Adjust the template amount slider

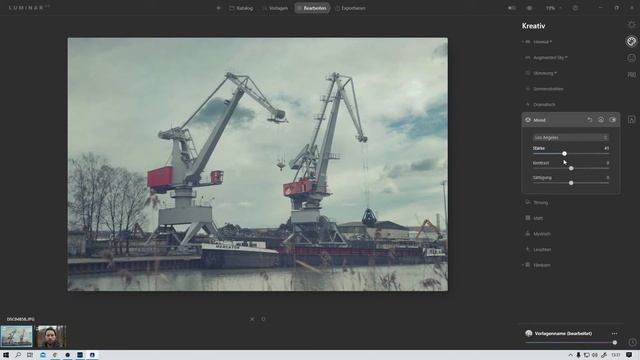click(615, 343)
